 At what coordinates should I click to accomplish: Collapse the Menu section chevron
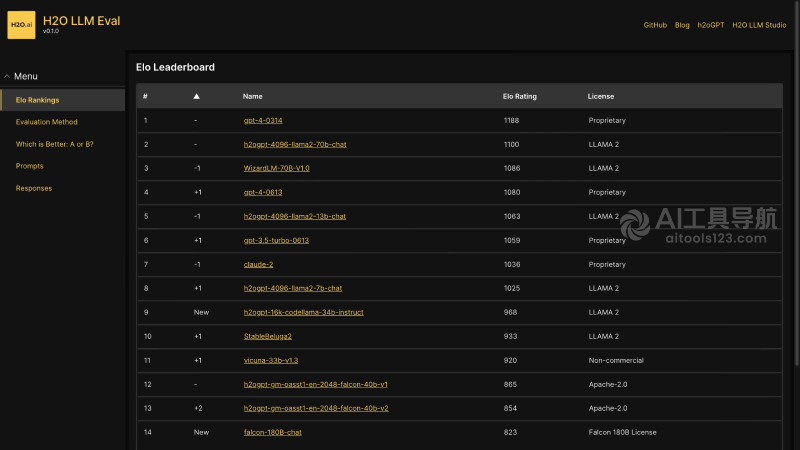coord(7,76)
